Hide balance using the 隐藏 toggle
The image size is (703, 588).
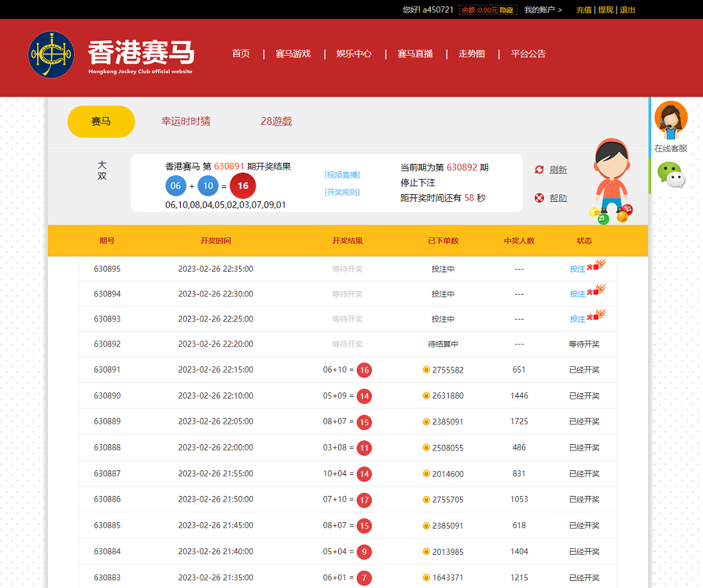[506, 10]
